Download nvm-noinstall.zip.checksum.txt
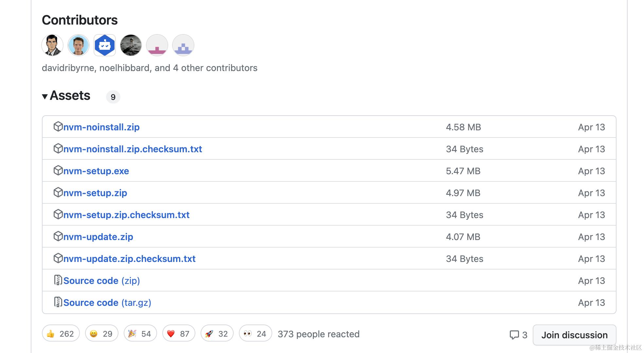This screenshot has width=644, height=353. (133, 149)
